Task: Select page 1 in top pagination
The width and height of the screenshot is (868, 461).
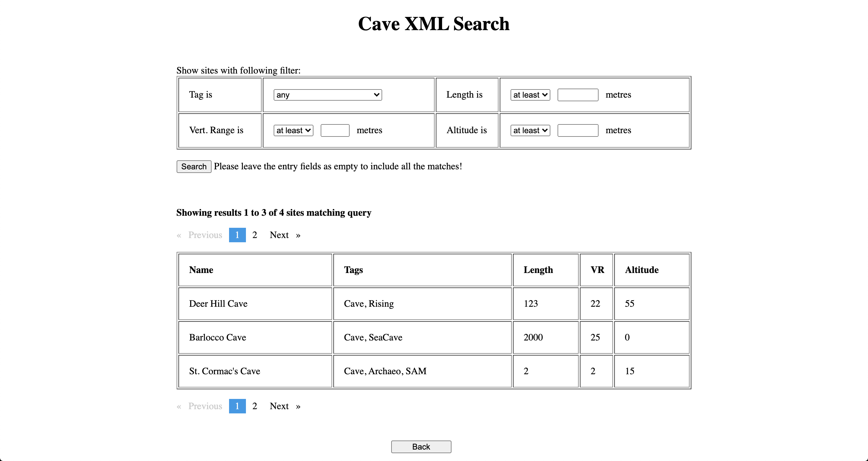Action: (237, 235)
